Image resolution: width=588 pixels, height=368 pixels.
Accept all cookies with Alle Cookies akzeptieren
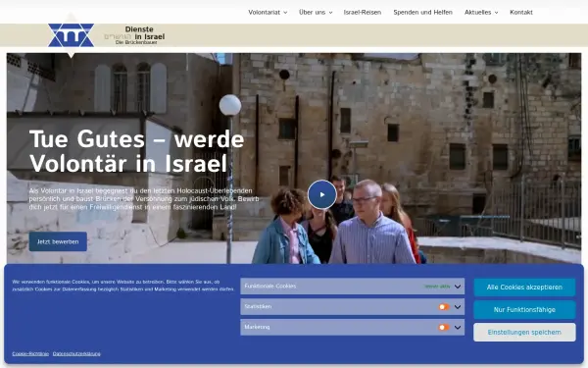[524, 288]
